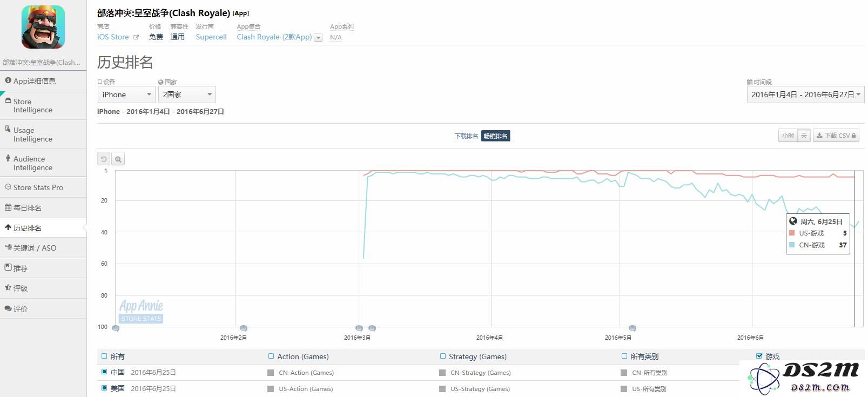The width and height of the screenshot is (868, 397).
Task: Click the US-游戏 entry in the tooltip
Action: (x=818, y=233)
